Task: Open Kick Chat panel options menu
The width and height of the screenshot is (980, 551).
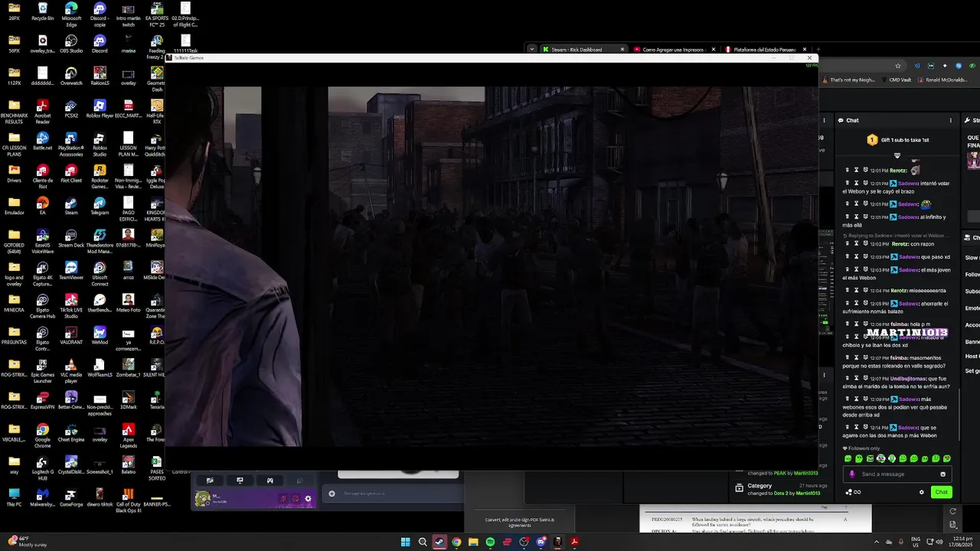Action: pos(951,120)
